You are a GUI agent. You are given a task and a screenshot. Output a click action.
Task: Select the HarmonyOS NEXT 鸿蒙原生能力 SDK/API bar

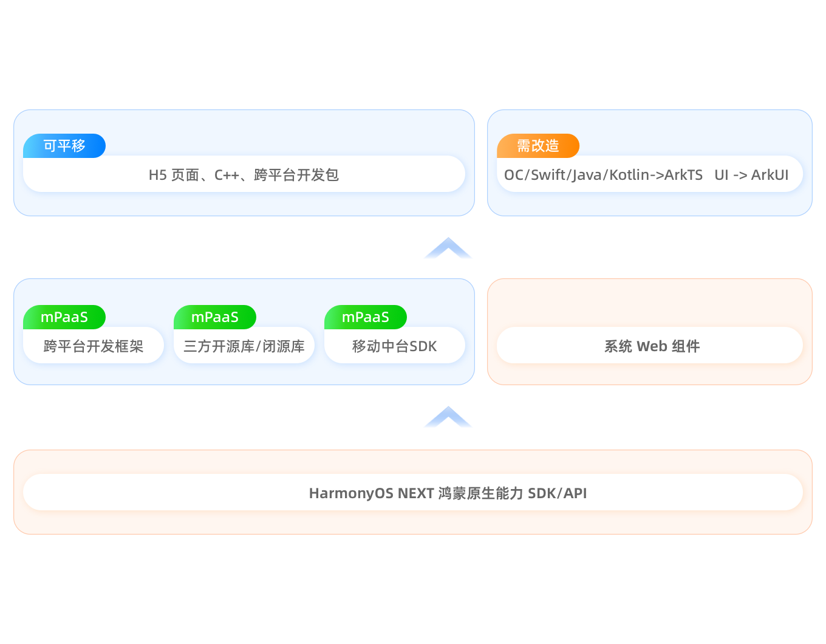point(413,493)
